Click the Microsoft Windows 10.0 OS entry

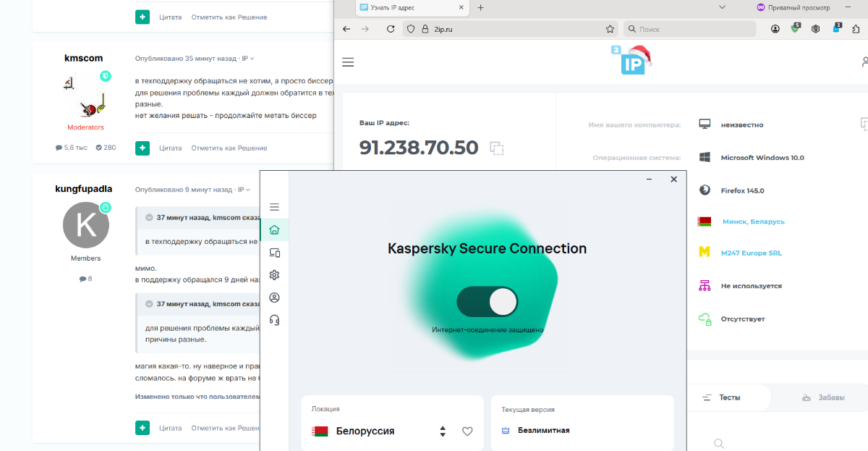coord(762,158)
